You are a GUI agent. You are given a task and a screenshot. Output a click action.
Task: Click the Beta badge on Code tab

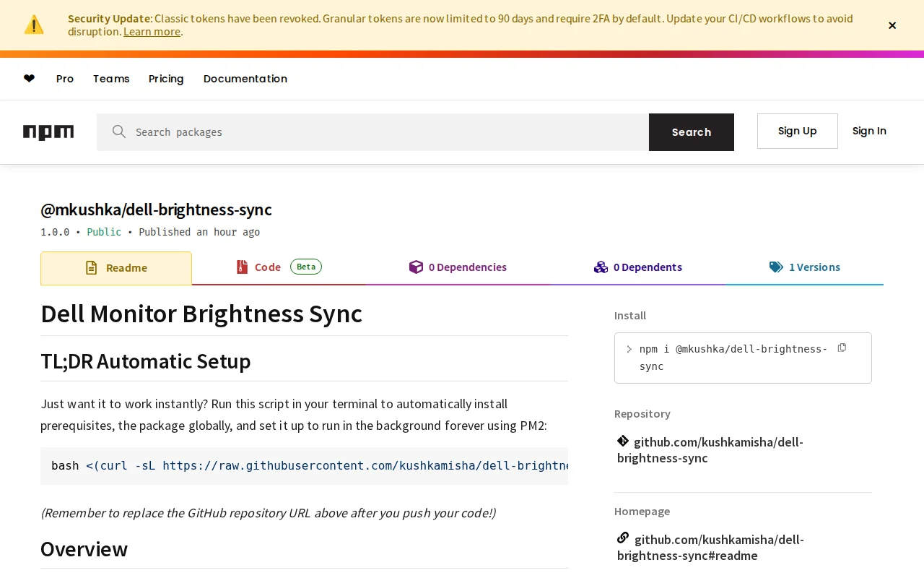[306, 267]
